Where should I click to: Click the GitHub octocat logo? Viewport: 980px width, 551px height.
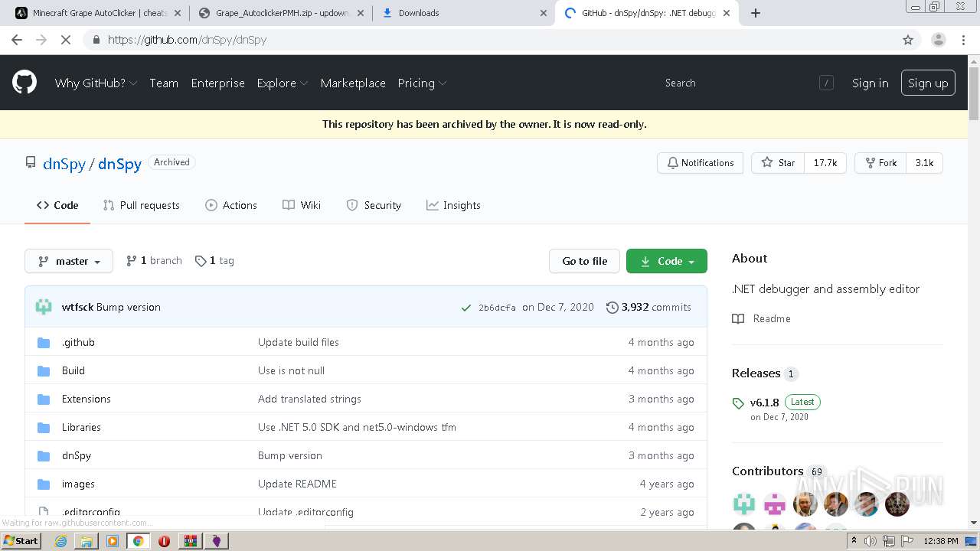coord(24,83)
